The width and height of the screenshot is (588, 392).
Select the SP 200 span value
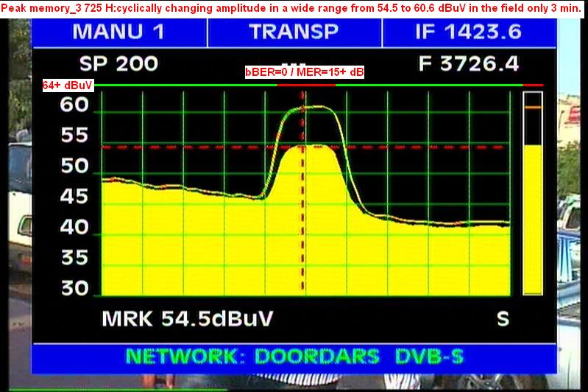pos(118,64)
